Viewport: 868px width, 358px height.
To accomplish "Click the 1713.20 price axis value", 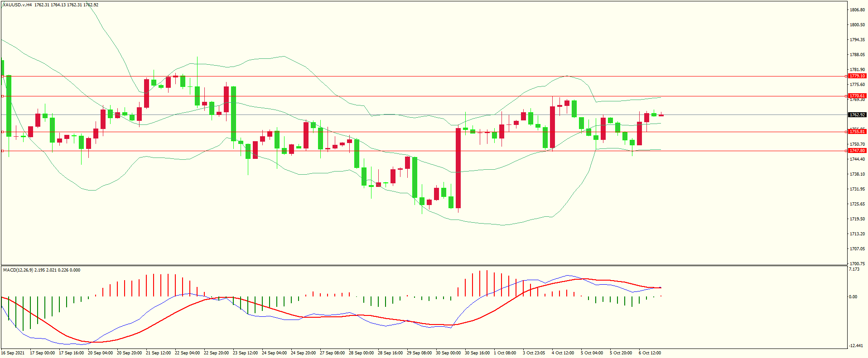I will pyautogui.click(x=857, y=234).
